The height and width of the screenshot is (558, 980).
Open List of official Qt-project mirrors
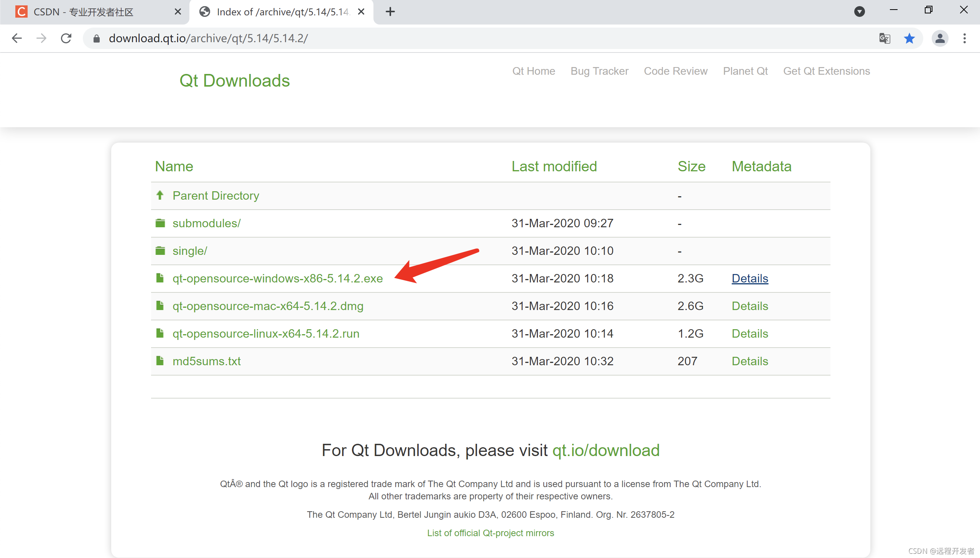pyautogui.click(x=491, y=533)
